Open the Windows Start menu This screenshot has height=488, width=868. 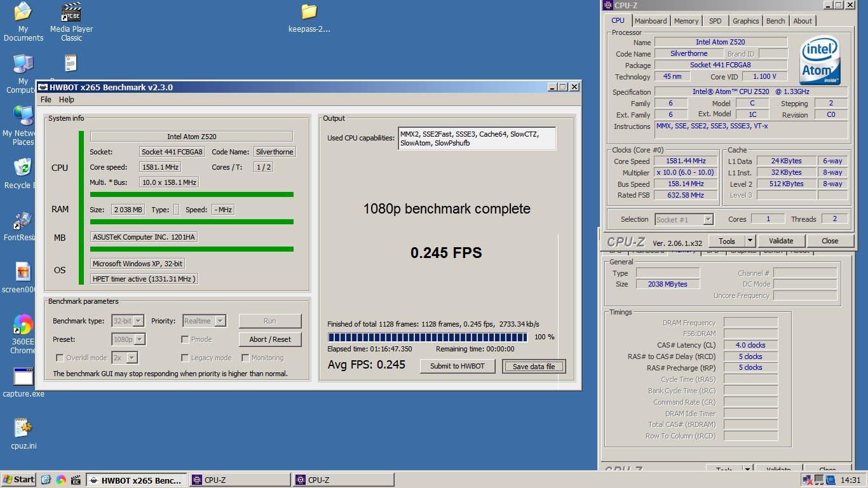[18, 480]
